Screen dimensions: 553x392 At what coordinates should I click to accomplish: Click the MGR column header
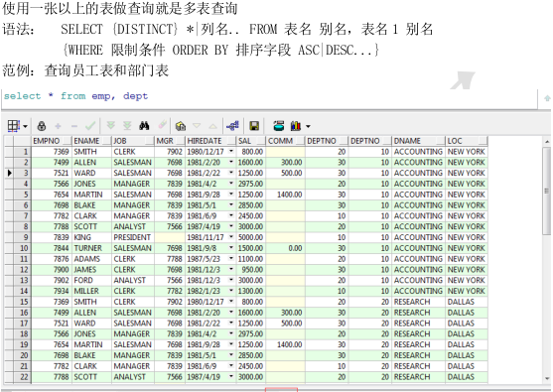[170, 141]
